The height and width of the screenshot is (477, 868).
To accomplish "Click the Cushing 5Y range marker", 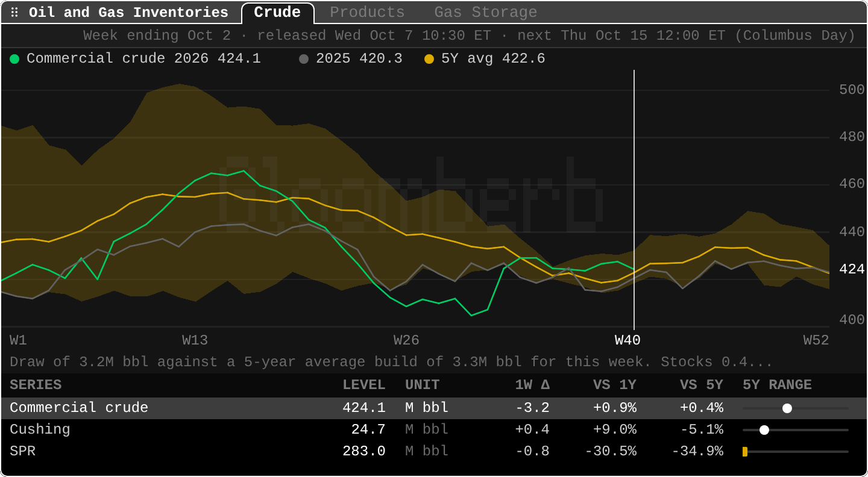I will point(764,430).
